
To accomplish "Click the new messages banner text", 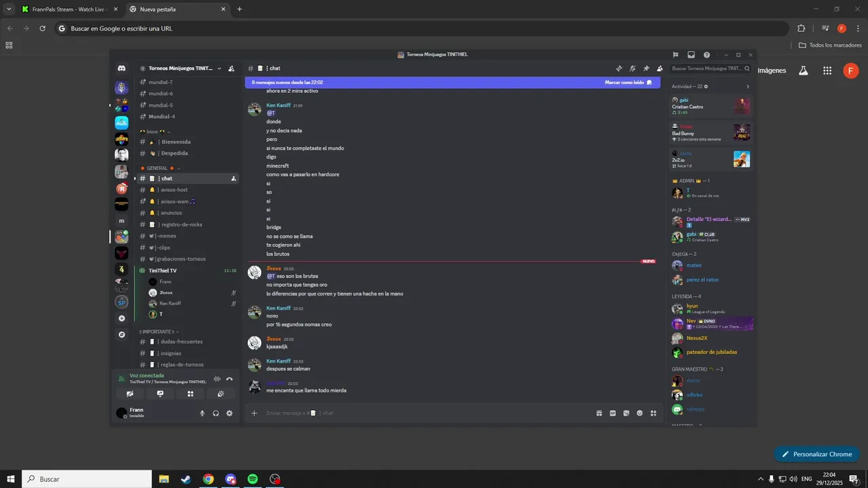I will [x=288, y=82].
